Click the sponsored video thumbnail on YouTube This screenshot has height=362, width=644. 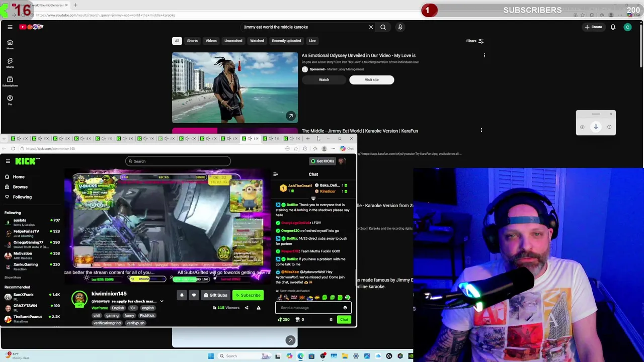pyautogui.click(x=235, y=87)
